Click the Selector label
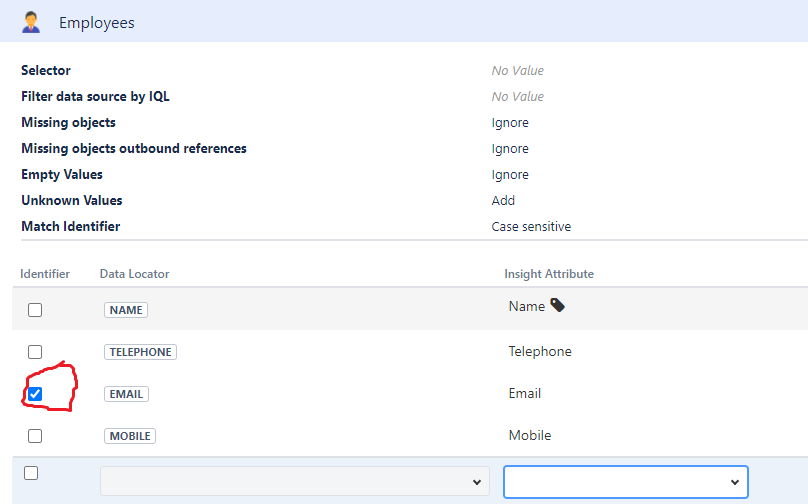 [46, 70]
